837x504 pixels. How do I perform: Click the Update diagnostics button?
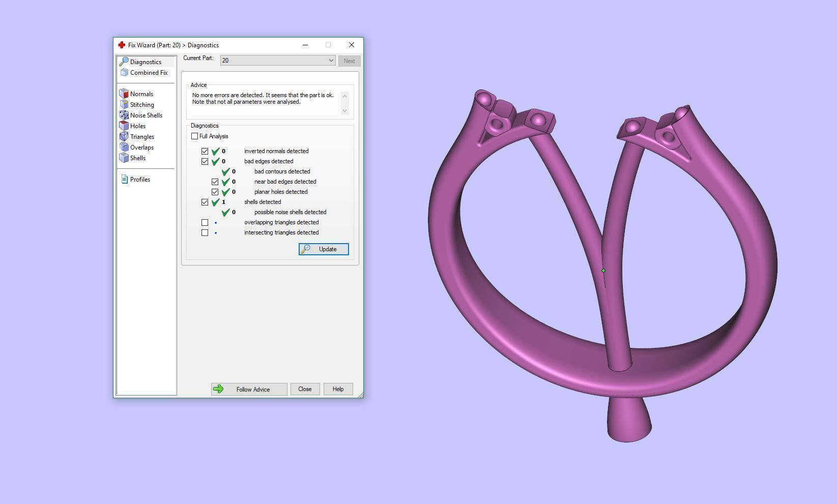pos(324,249)
